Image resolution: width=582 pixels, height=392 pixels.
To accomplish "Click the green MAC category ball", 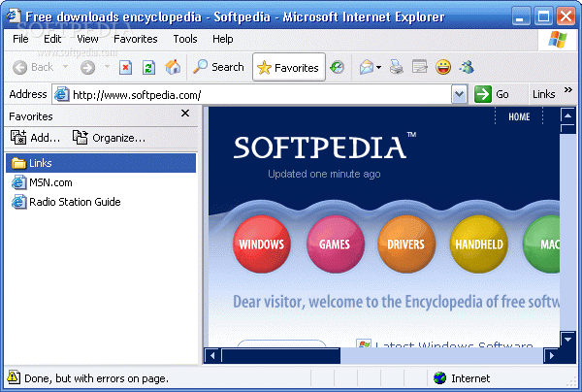I will (x=542, y=245).
